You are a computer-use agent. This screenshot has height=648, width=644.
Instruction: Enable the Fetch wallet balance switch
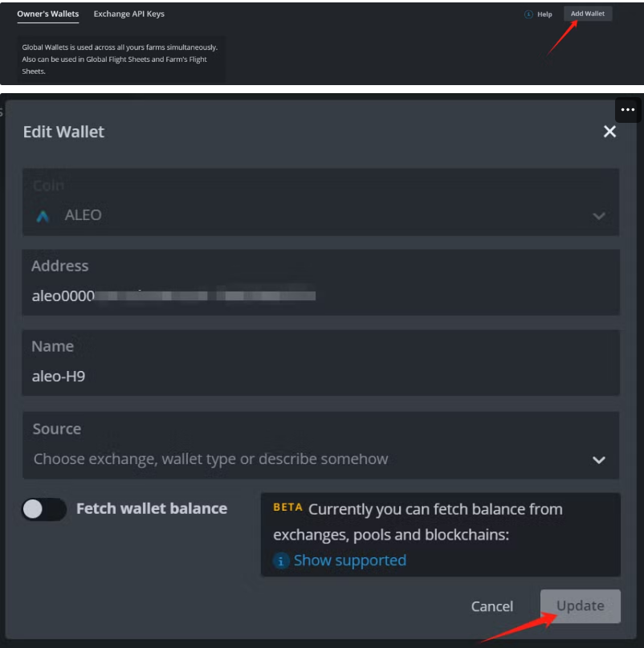point(44,509)
